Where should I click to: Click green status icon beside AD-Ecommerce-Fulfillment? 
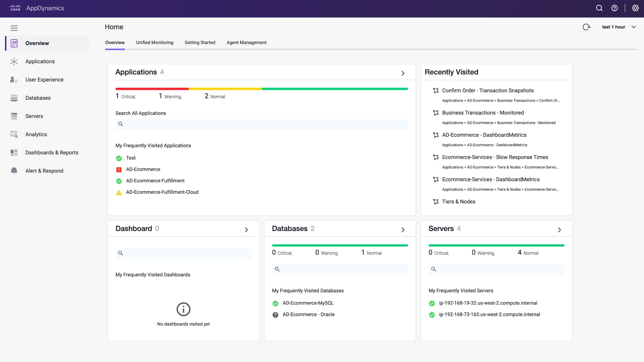click(x=119, y=181)
